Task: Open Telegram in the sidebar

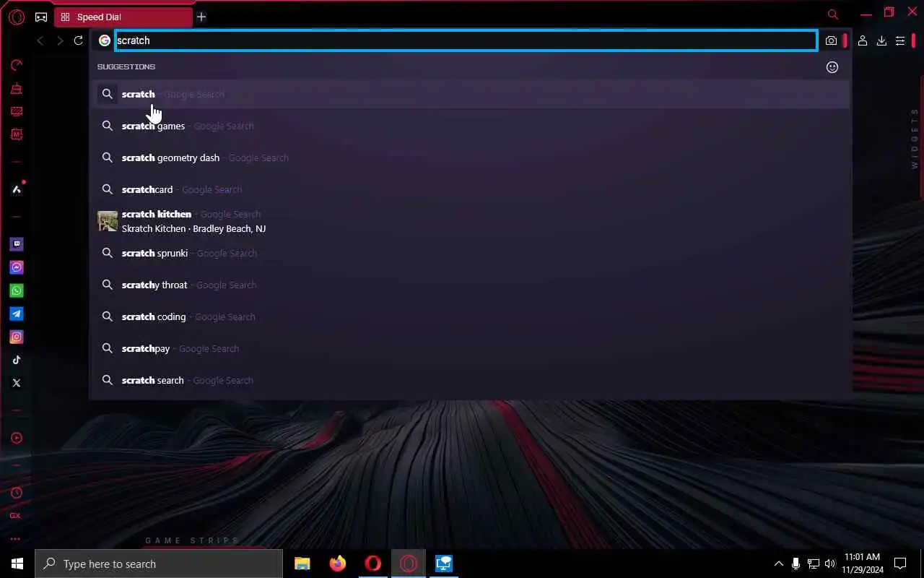Action: coord(16,314)
